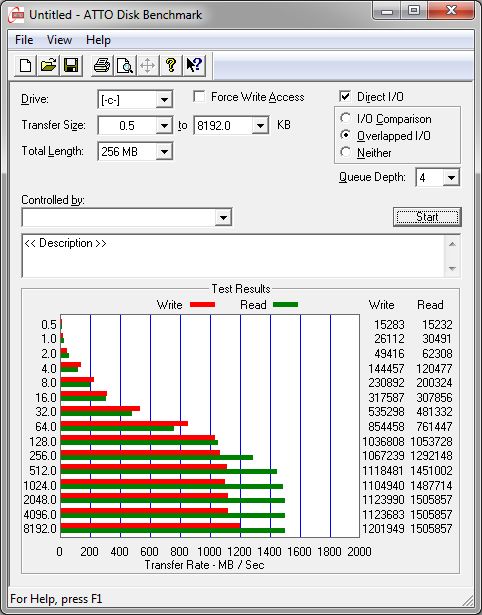Enable the Force Write Access checkbox

click(x=199, y=96)
